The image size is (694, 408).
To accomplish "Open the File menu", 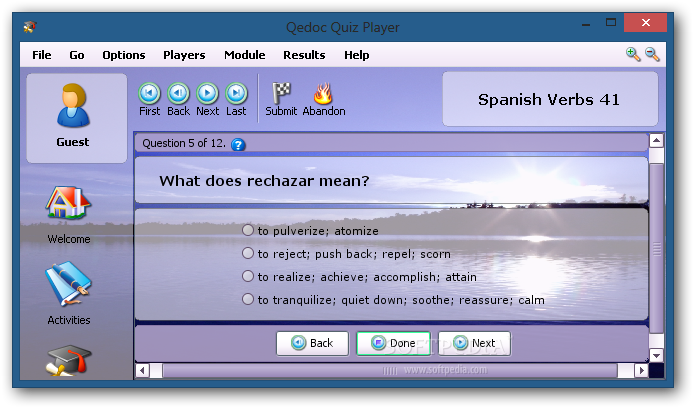I will pos(42,55).
